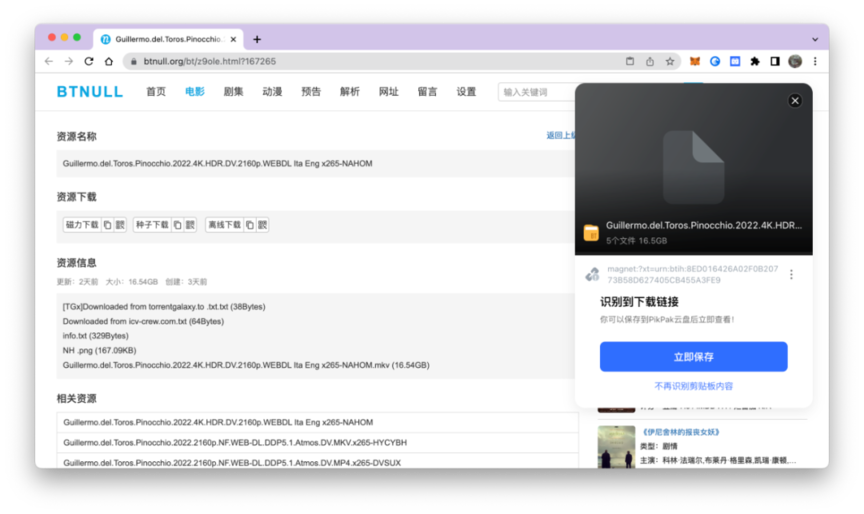
Task: Copy the 种子下载 link with its copy icon
Action: pos(177,225)
